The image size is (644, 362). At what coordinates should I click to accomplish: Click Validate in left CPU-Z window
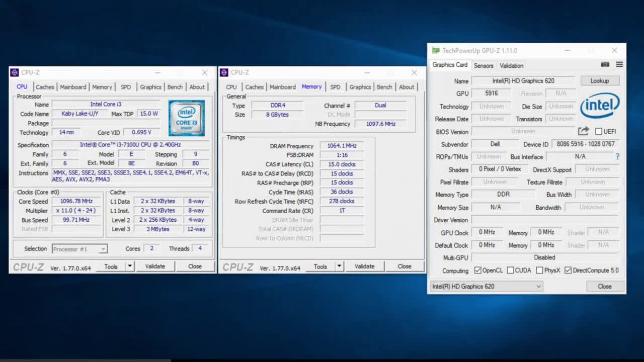click(155, 266)
